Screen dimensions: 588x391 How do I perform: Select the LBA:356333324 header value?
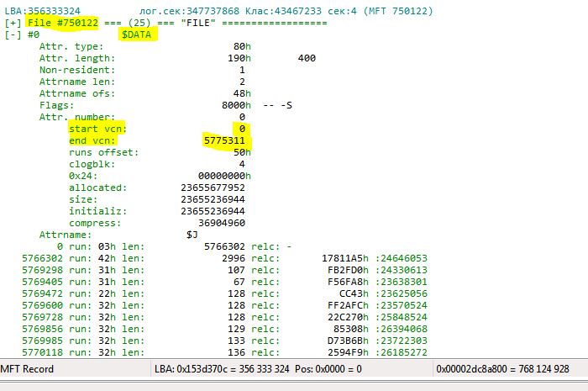[42, 11]
